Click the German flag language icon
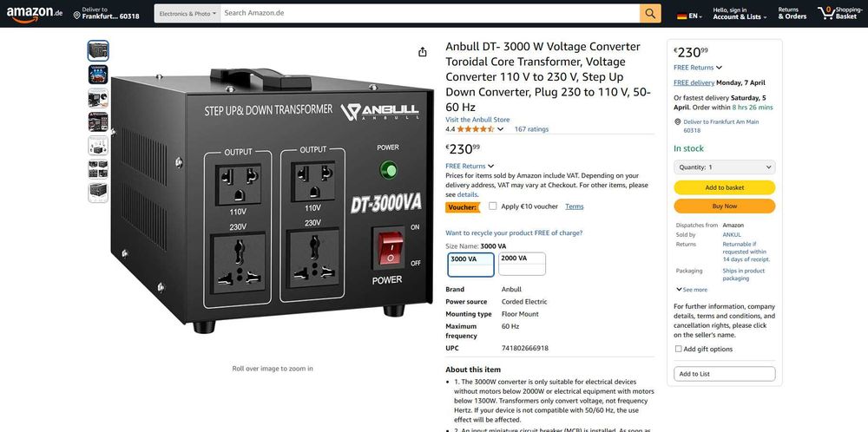Viewport: 868px width, 432px height. coord(681,16)
